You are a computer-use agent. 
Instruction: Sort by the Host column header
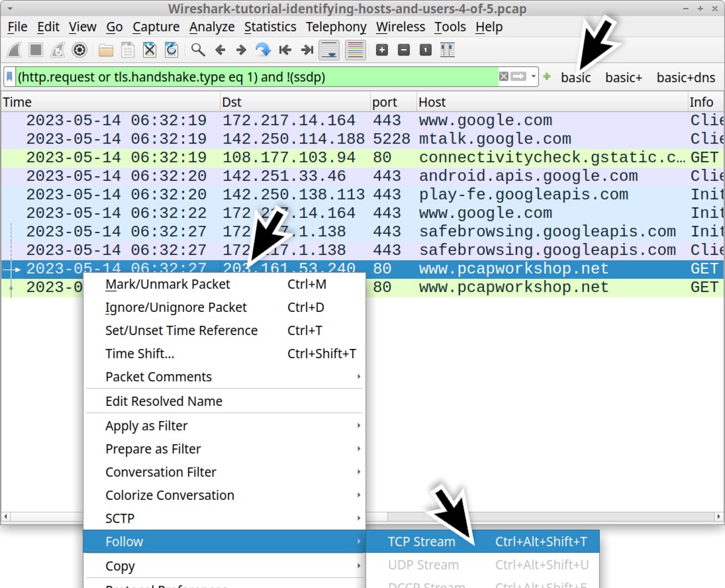tap(552, 102)
